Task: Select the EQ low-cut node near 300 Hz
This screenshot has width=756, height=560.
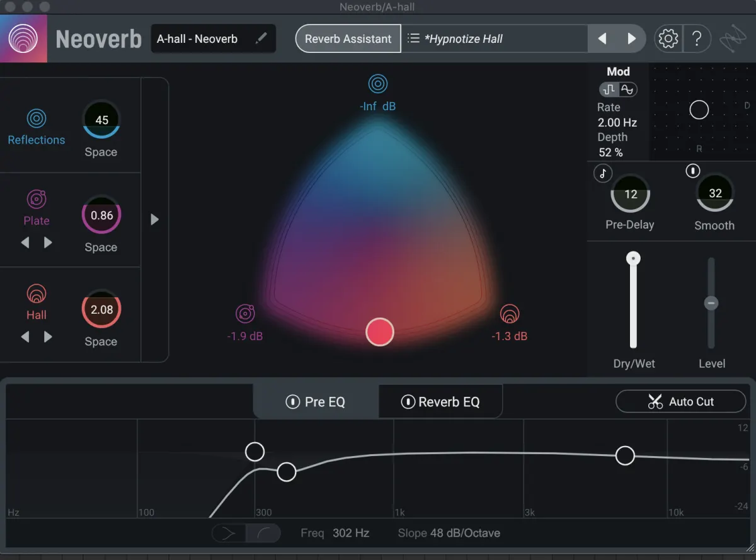Action: tap(255, 451)
